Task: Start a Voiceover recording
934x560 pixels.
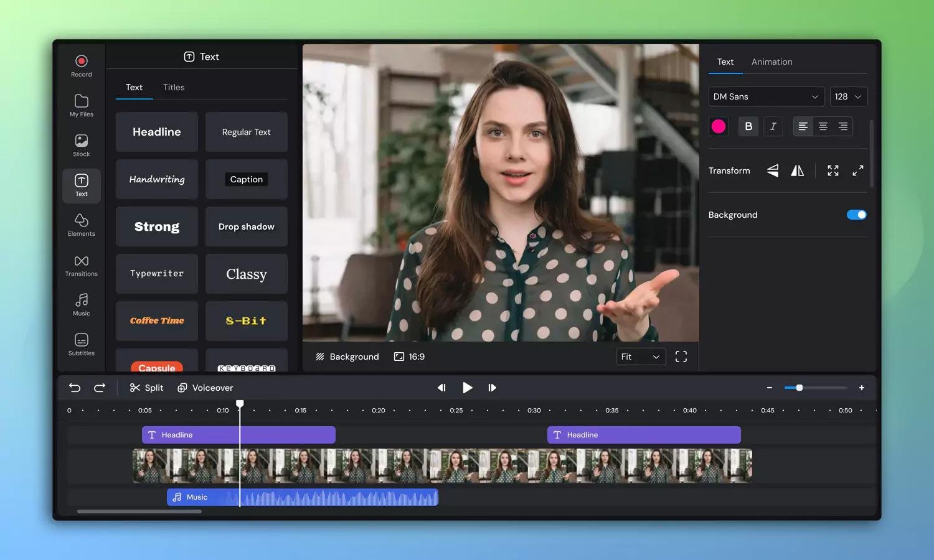Action: (x=205, y=388)
